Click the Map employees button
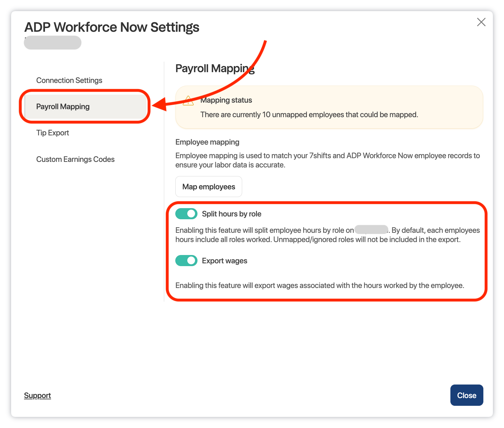This screenshot has width=504, height=428. click(x=209, y=187)
